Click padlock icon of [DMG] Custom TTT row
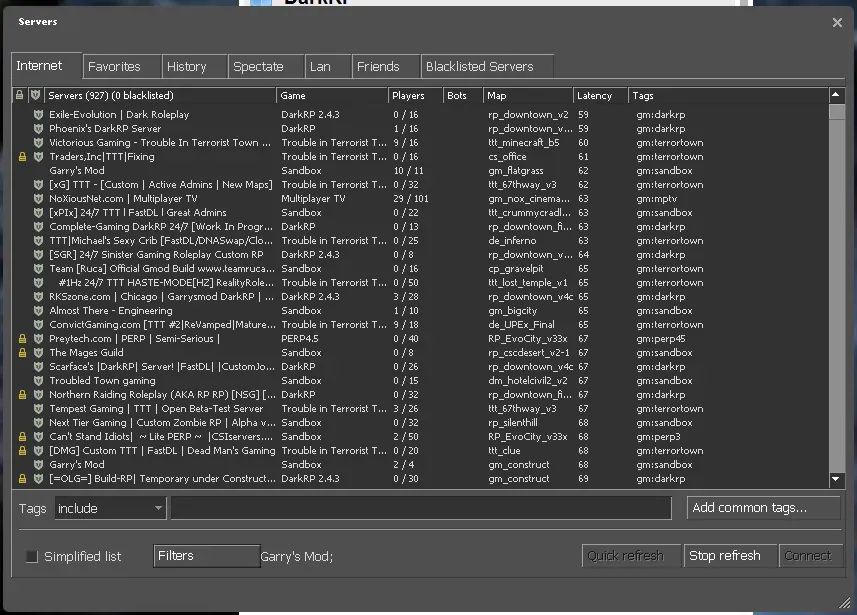Image resolution: width=857 pixels, height=615 pixels. point(22,451)
